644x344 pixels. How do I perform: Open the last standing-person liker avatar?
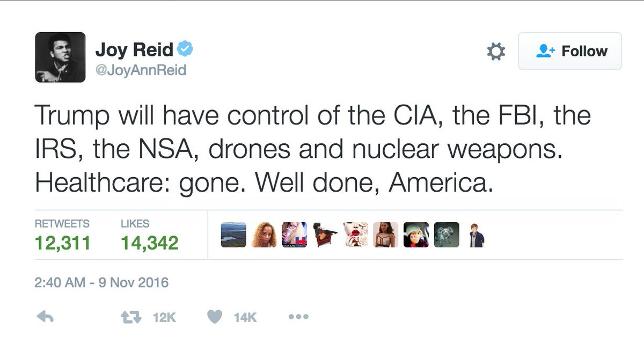pos(477,235)
